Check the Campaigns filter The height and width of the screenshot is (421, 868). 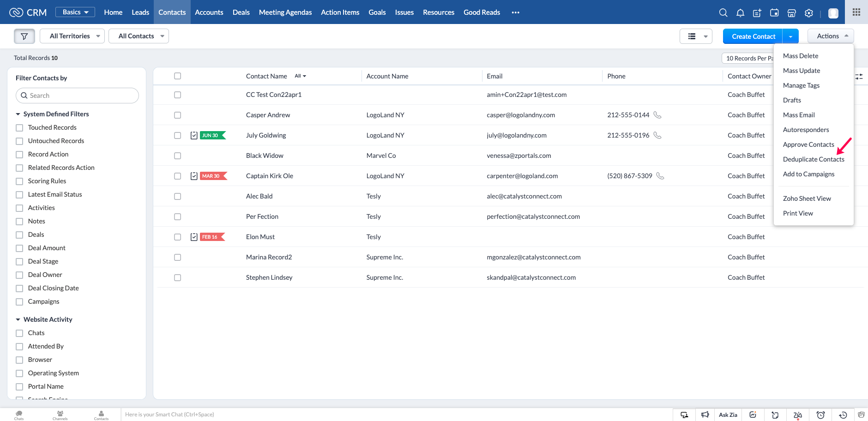coord(19,302)
